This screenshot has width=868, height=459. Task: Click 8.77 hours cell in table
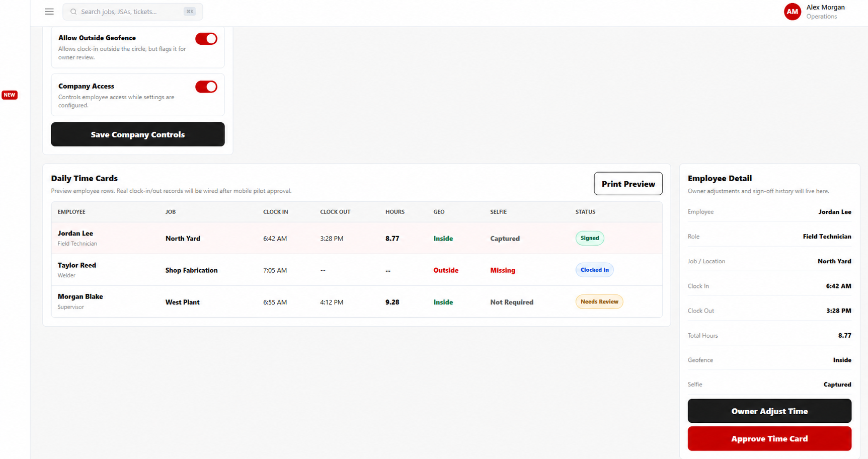point(392,239)
